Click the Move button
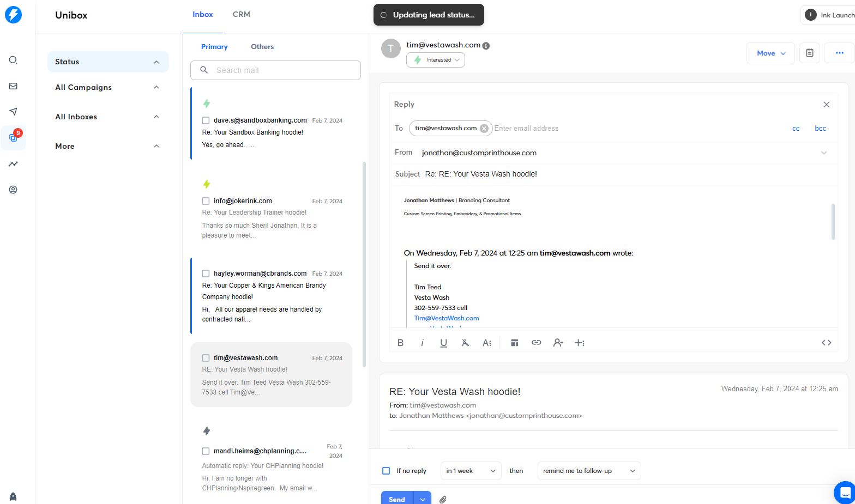This screenshot has height=504, width=855. (770, 53)
